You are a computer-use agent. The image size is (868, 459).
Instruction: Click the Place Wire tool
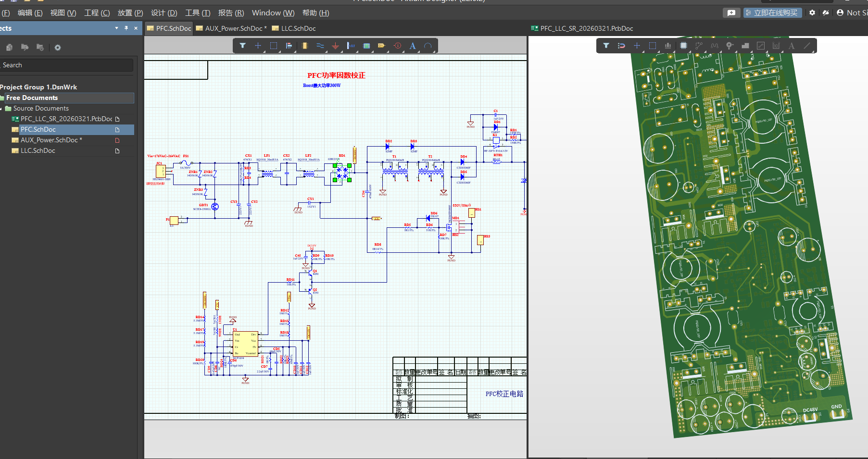[320, 46]
